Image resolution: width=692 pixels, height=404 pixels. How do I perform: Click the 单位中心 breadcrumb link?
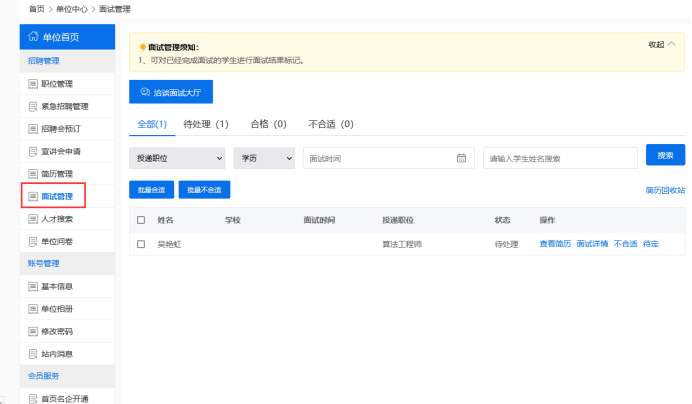tap(71, 9)
